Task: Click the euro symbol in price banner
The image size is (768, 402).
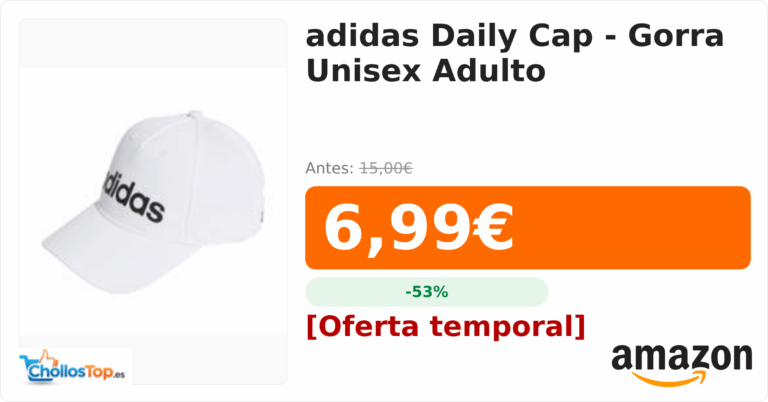Action: click(x=492, y=228)
